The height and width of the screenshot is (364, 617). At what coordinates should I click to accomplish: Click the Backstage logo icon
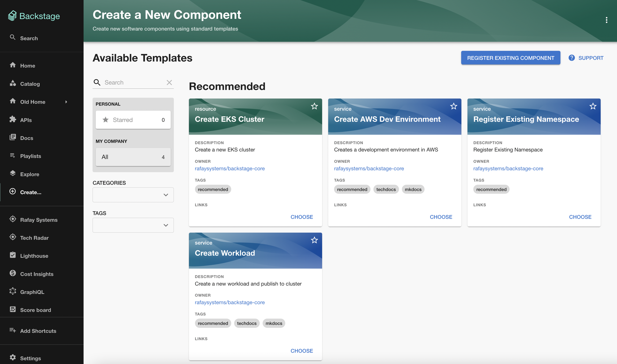click(12, 16)
